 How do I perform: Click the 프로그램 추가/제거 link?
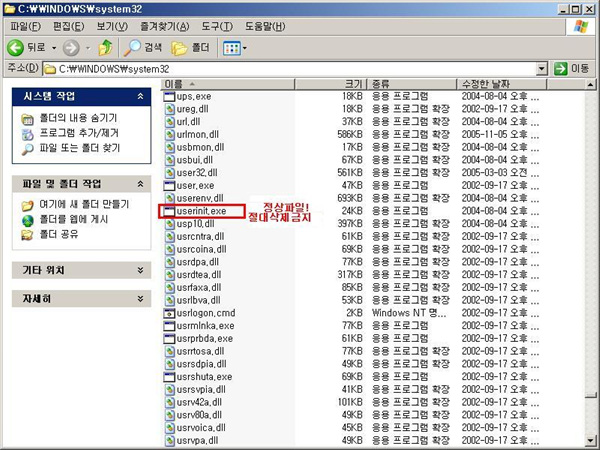tap(79, 133)
